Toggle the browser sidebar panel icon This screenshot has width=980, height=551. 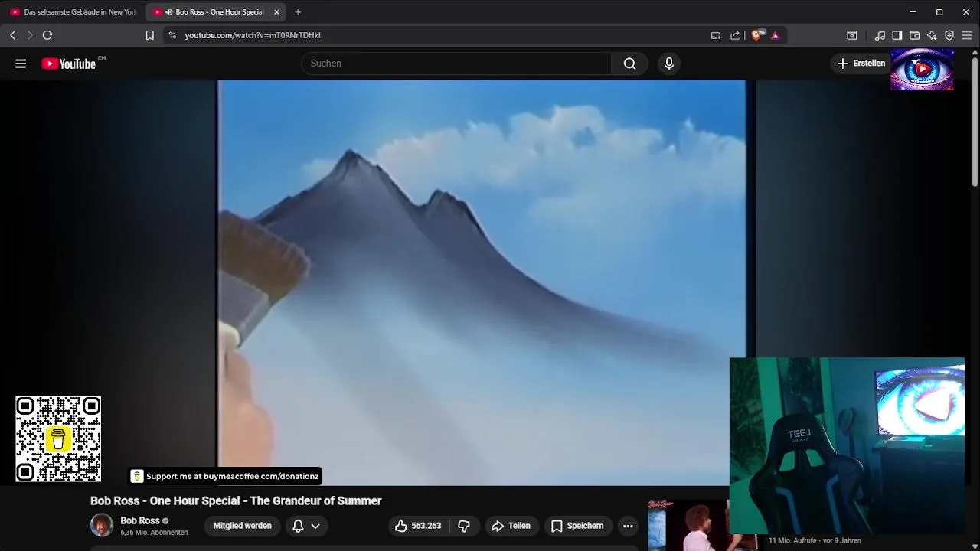click(897, 35)
